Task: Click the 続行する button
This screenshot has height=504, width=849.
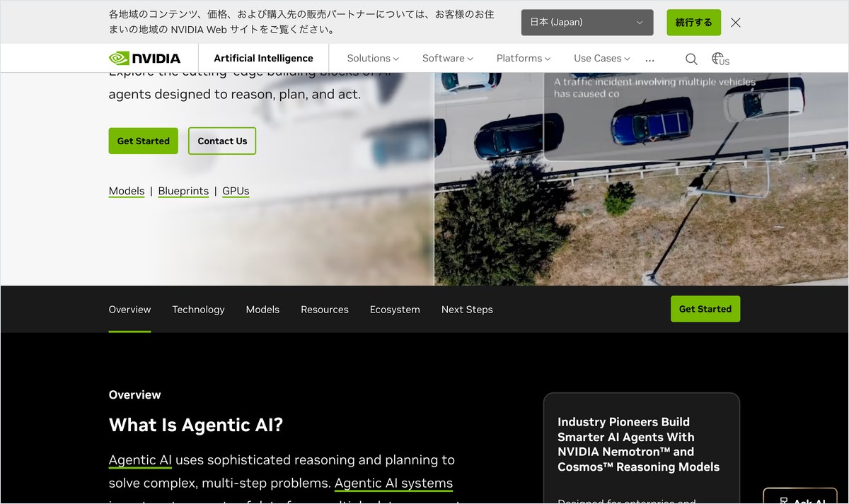Action: pyautogui.click(x=693, y=22)
